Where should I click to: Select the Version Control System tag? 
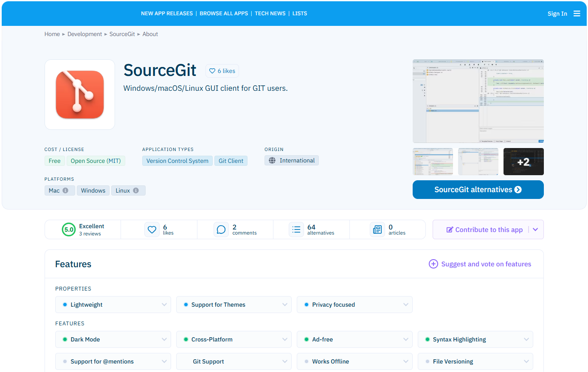177,161
